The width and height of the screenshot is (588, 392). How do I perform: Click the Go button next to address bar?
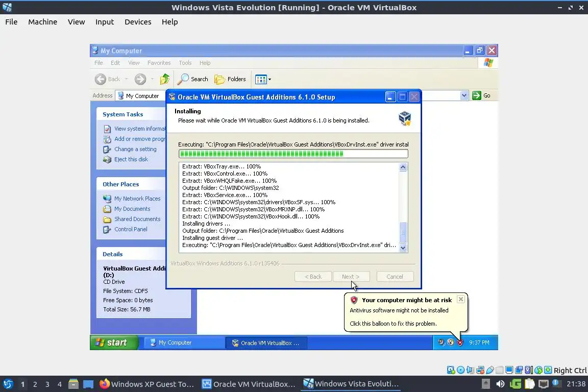(x=481, y=95)
